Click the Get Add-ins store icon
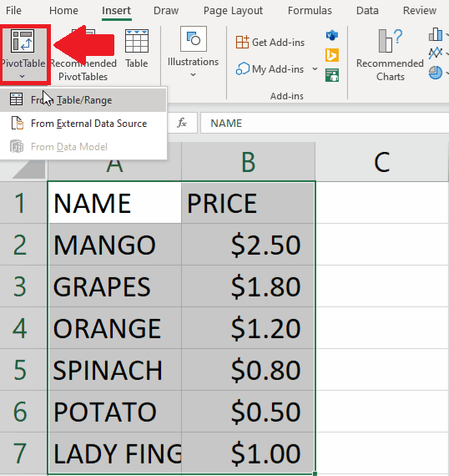This screenshot has width=449, height=476. click(x=242, y=43)
